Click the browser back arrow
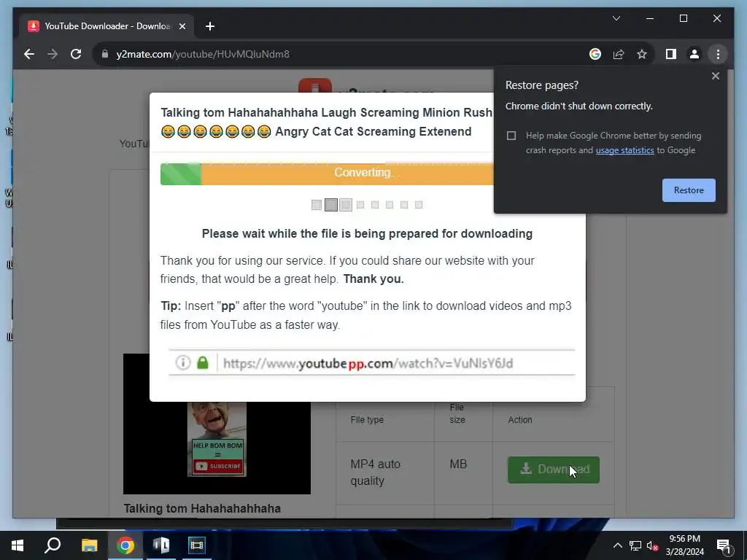747x560 pixels. (29, 54)
